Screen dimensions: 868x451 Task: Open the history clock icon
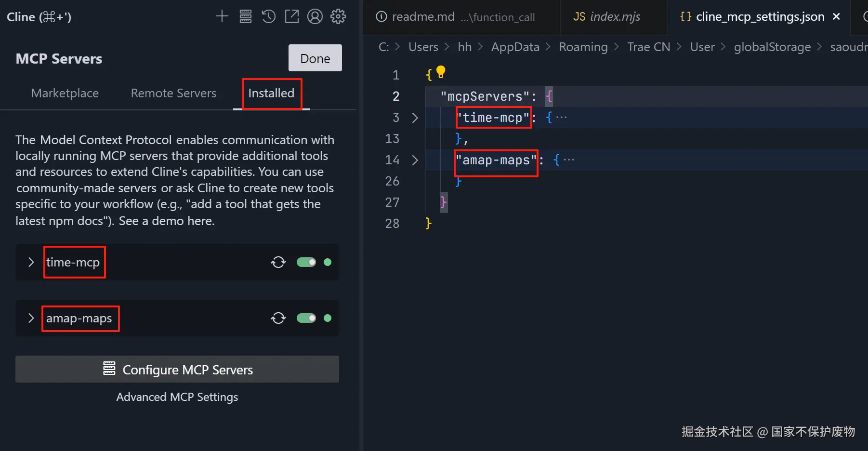269,16
